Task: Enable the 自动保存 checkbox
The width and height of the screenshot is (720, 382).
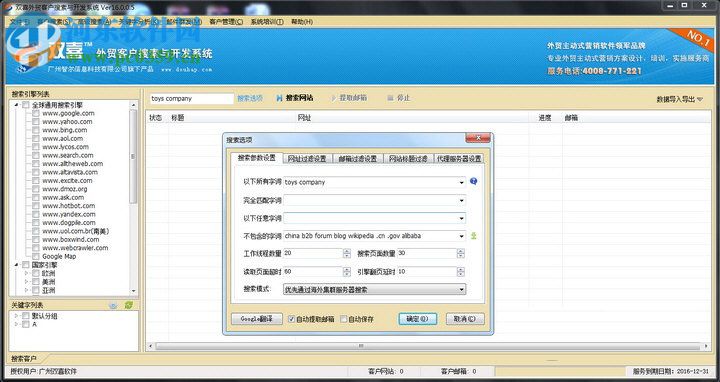Action: pos(343,319)
